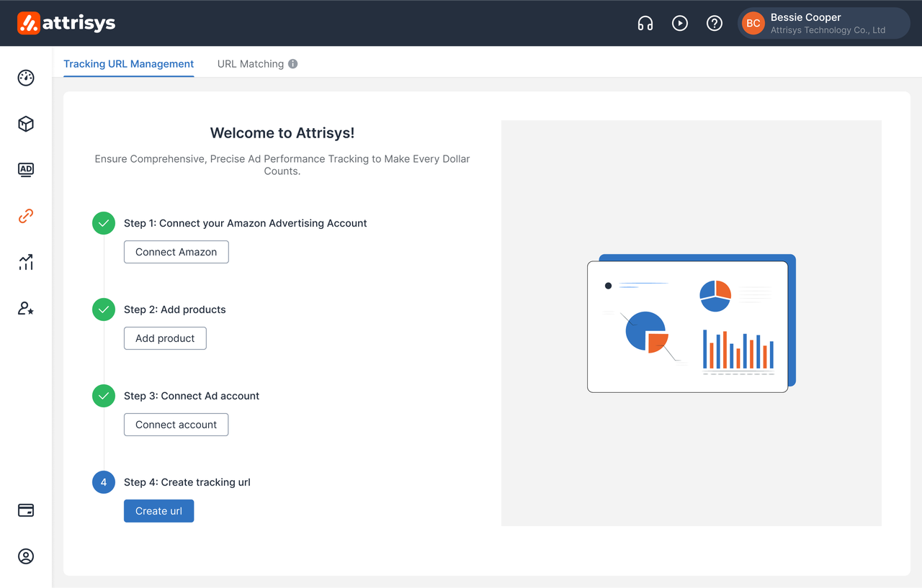This screenshot has width=922, height=588.
Task: Select the tracking link sidebar icon
Action: (x=26, y=216)
